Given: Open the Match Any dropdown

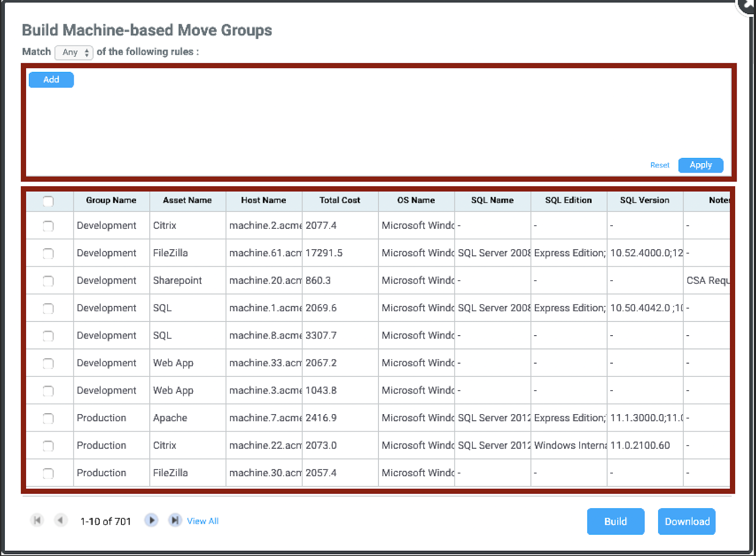Looking at the screenshot, I should [74, 52].
